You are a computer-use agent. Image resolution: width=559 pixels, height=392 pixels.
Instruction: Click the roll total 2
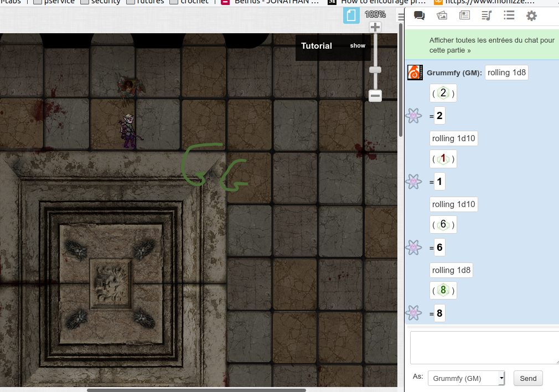(x=439, y=116)
